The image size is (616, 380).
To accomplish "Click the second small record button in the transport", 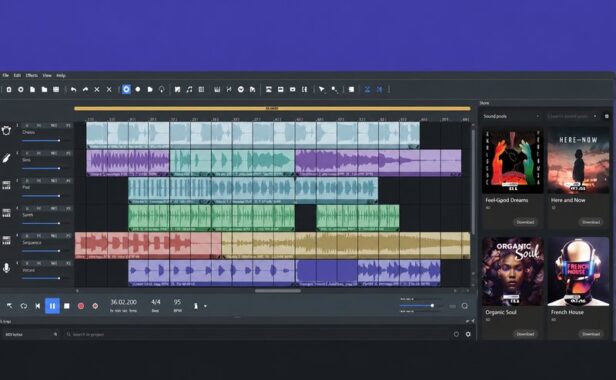I will click(x=95, y=306).
